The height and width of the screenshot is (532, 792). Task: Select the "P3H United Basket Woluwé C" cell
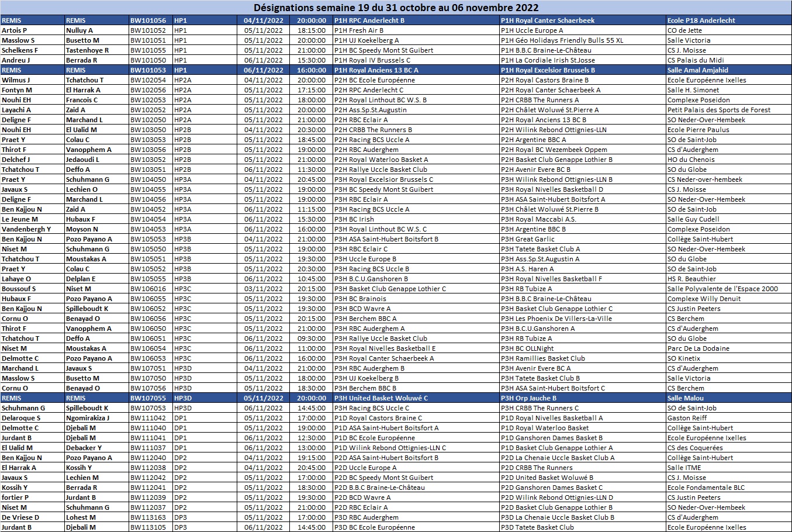point(381,398)
